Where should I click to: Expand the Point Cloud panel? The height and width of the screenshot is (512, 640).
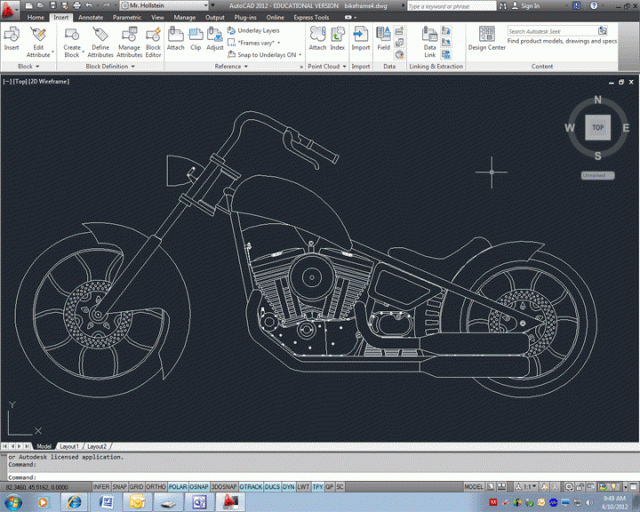coord(327,66)
